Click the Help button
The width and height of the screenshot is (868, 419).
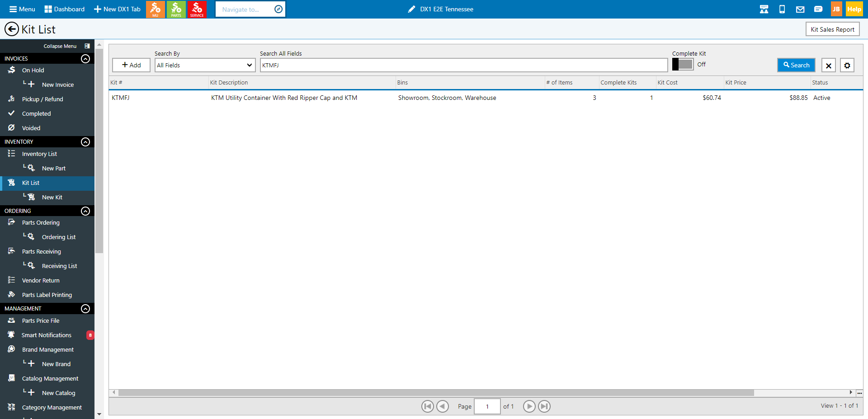[854, 9]
